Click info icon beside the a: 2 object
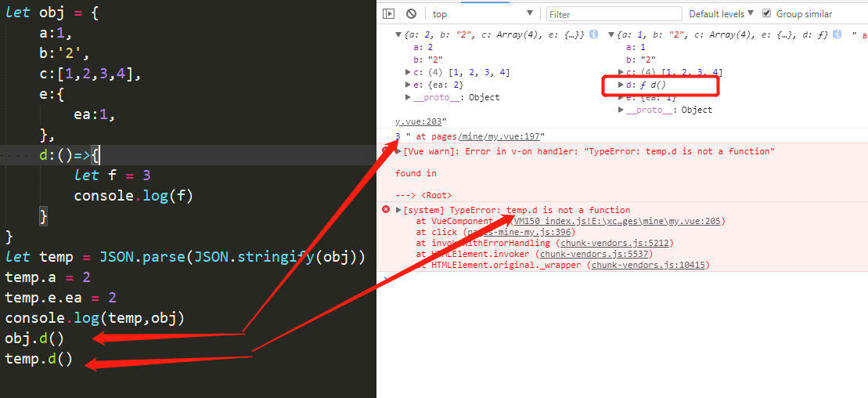Viewport: 868px width, 398px height. click(593, 34)
